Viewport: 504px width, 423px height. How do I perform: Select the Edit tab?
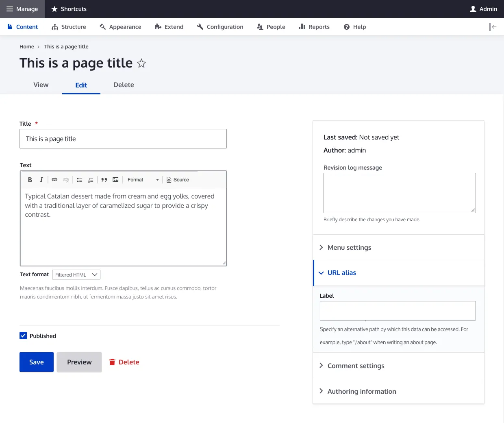coord(81,85)
